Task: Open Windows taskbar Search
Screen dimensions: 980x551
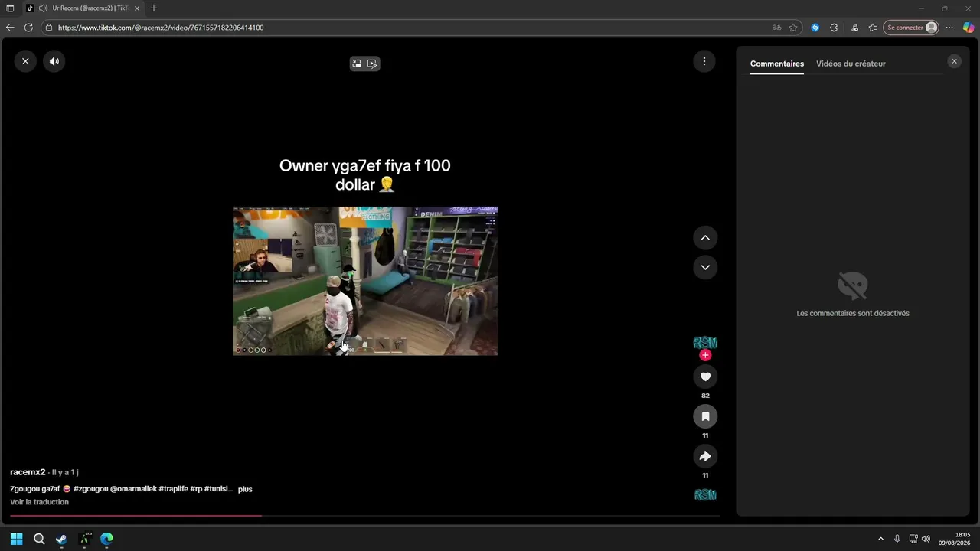Action: click(x=39, y=539)
